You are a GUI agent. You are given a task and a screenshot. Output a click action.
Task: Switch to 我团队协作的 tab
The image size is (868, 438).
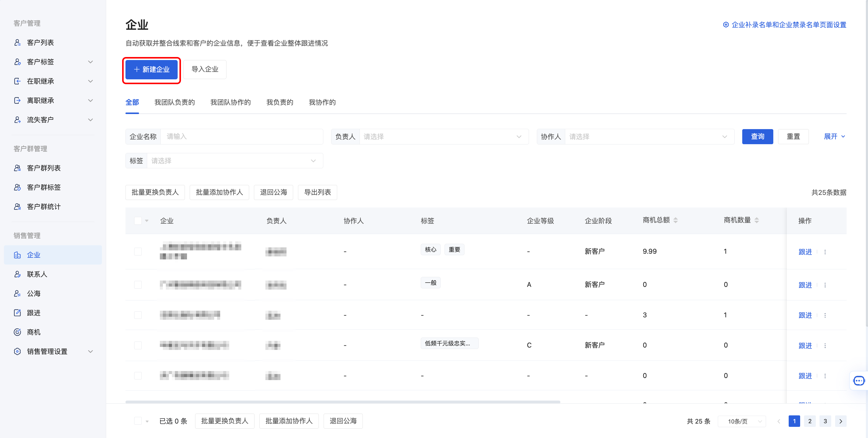pyautogui.click(x=230, y=103)
